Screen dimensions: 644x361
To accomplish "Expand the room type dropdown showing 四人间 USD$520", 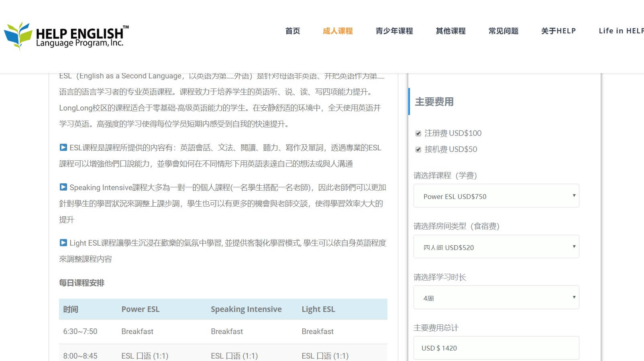I will tap(496, 247).
